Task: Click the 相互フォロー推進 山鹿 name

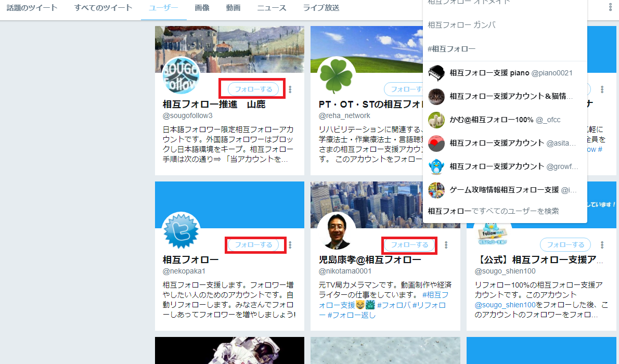Action: [x=214, y=104]
